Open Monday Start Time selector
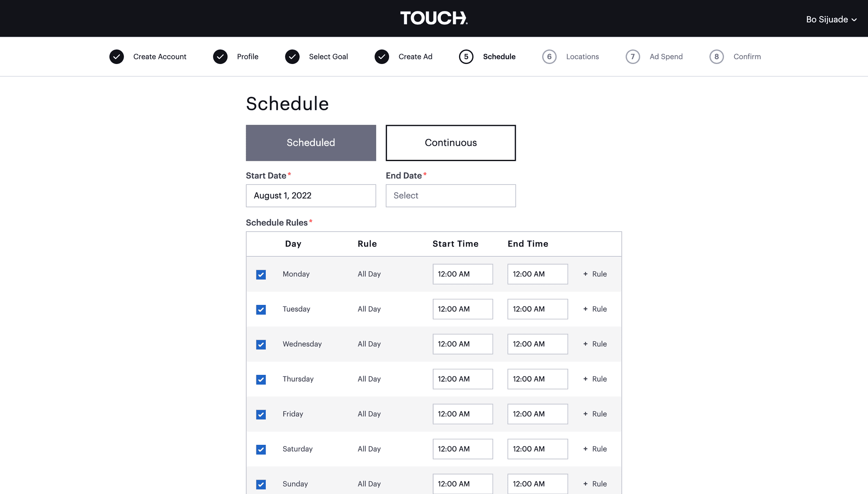The height and width of the screenshot is (494, 868). click(x=463, y=274)
